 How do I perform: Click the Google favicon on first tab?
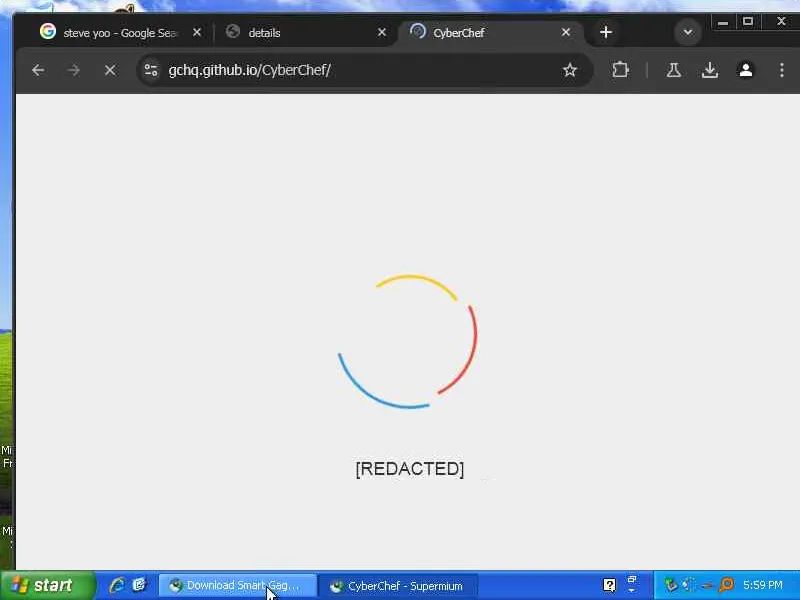pos(47,32)
